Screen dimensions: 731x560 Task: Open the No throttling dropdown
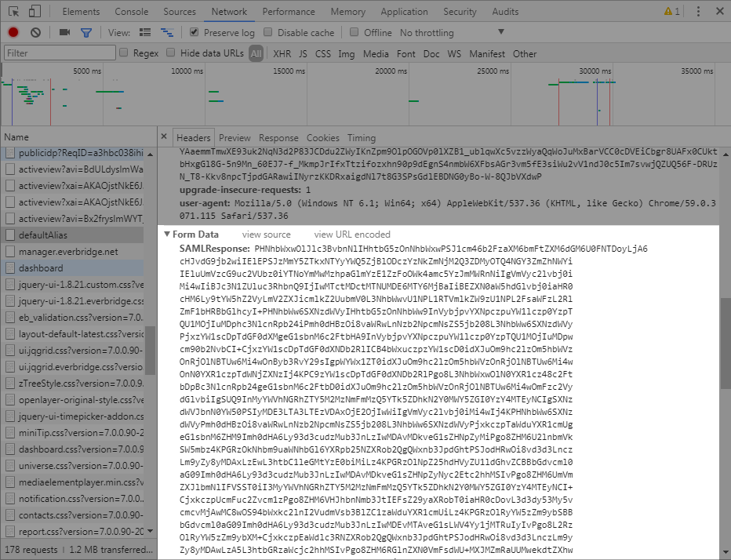tap(452, 33)
